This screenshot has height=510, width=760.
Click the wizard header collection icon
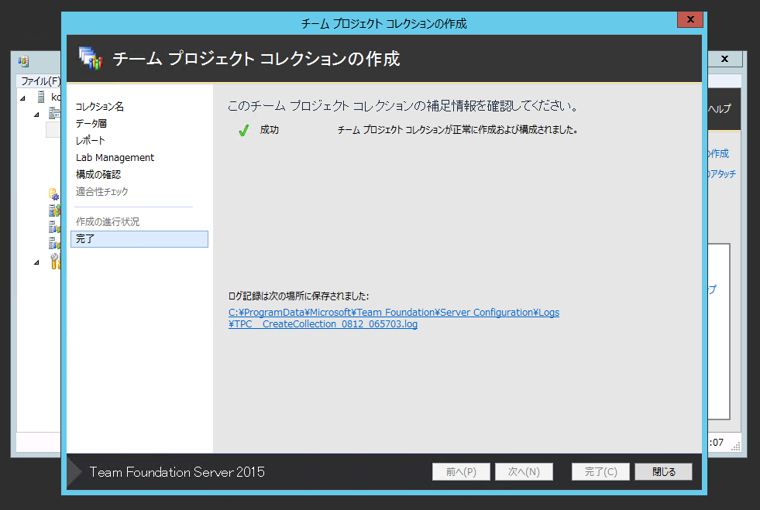tap(90, 58)
